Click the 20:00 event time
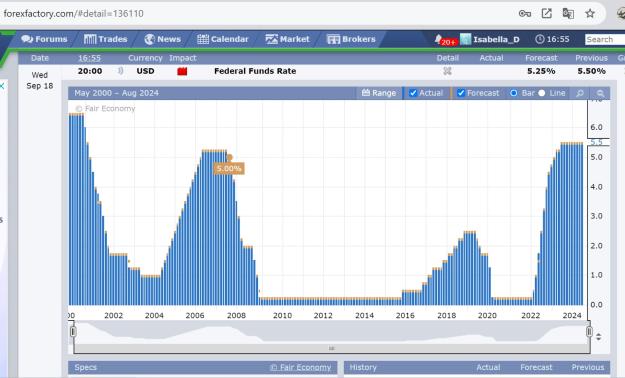Screen dimensions: 625x378 90,71
